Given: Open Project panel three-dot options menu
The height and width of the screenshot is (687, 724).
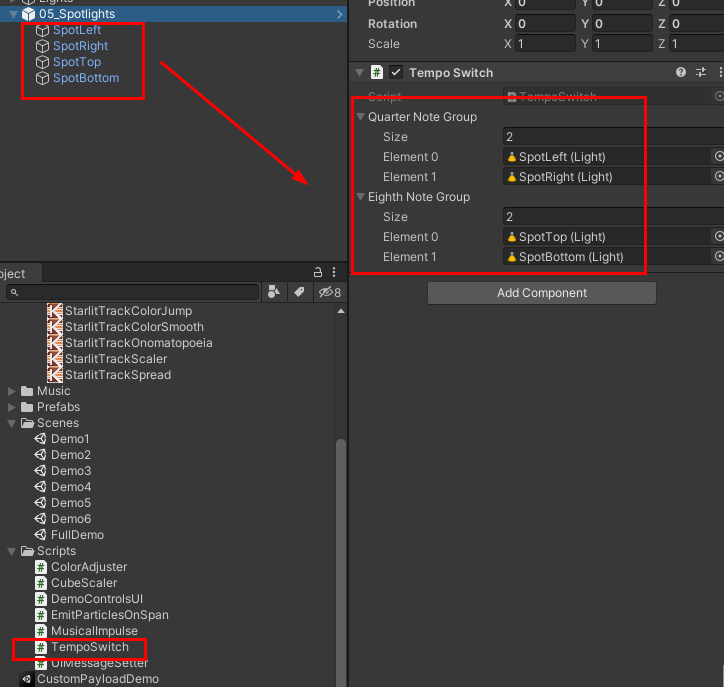Looking at the screenshot, I should pyautogui.click(x=334, y=272).
